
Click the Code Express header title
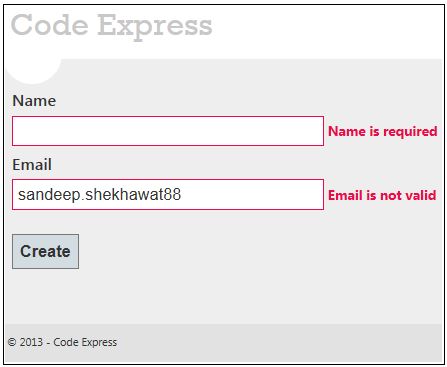(x=111, y=26)
